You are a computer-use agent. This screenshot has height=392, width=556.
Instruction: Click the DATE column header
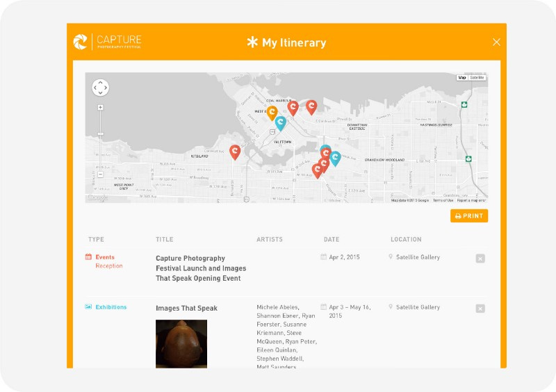coord(332,239)
